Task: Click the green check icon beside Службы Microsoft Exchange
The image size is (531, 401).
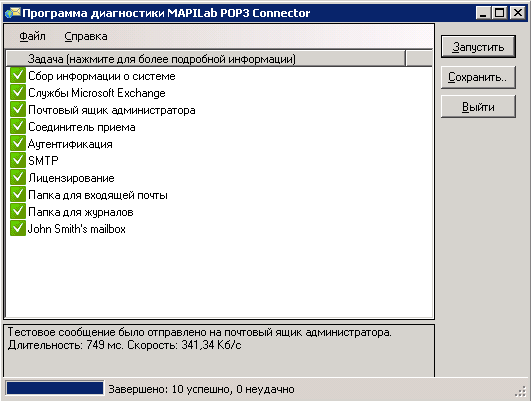Action: pos(18,92)
